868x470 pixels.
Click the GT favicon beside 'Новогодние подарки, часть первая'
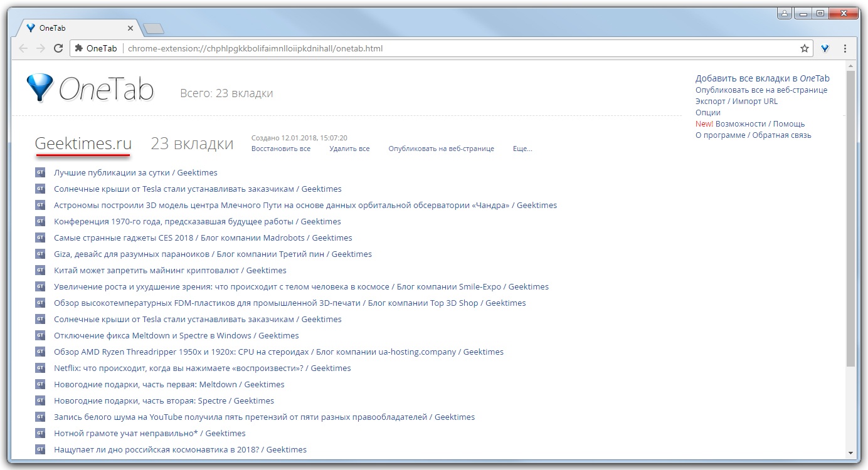pyautogui.click(x=40, y=384)
